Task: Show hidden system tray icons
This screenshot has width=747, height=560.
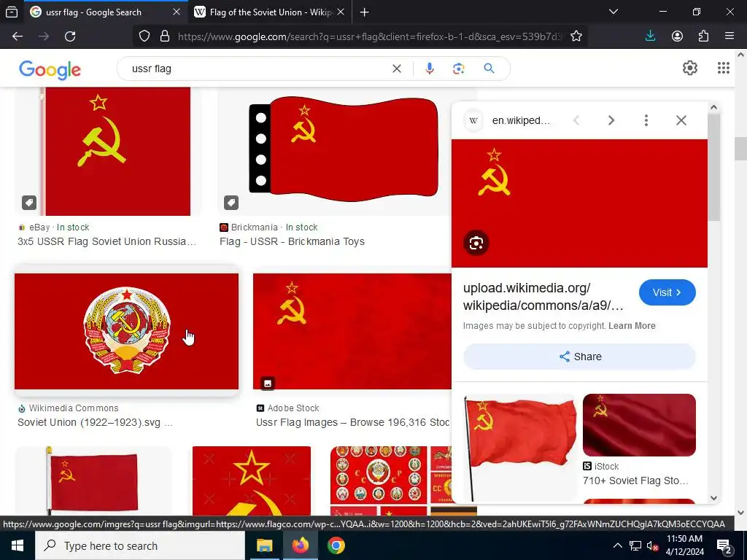Action: [617, 545]
